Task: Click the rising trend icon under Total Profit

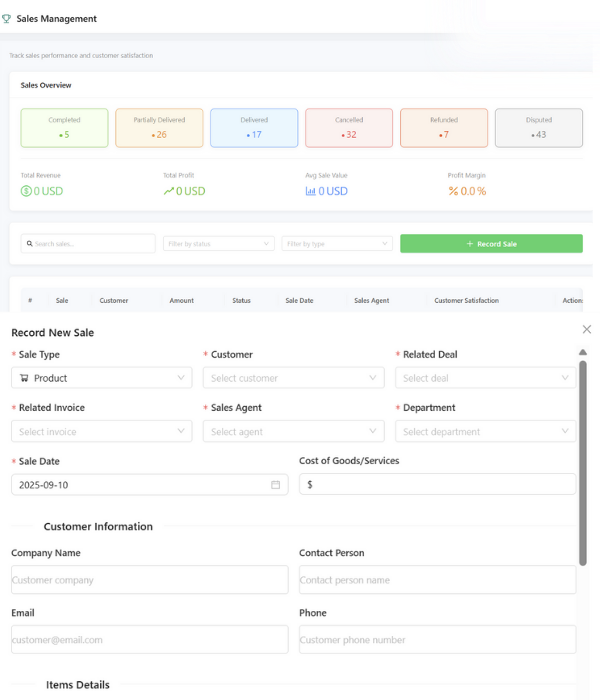Action: (x=168, y=191)
